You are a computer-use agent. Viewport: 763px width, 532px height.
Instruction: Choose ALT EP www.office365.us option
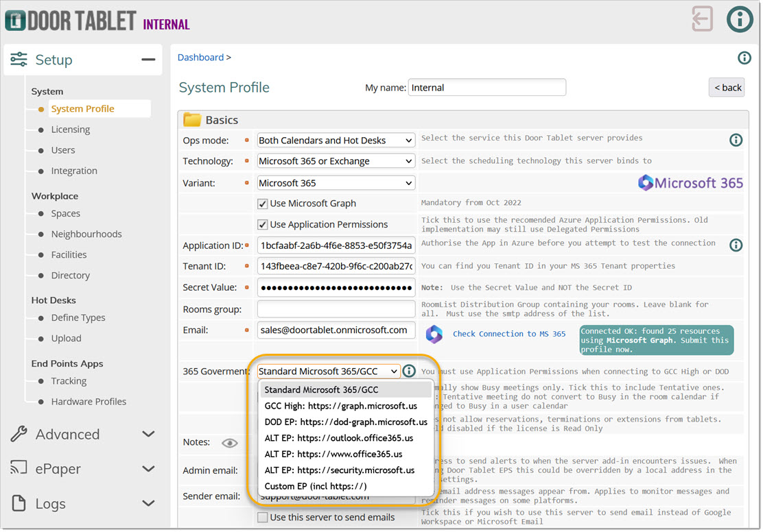coord(346,454)
